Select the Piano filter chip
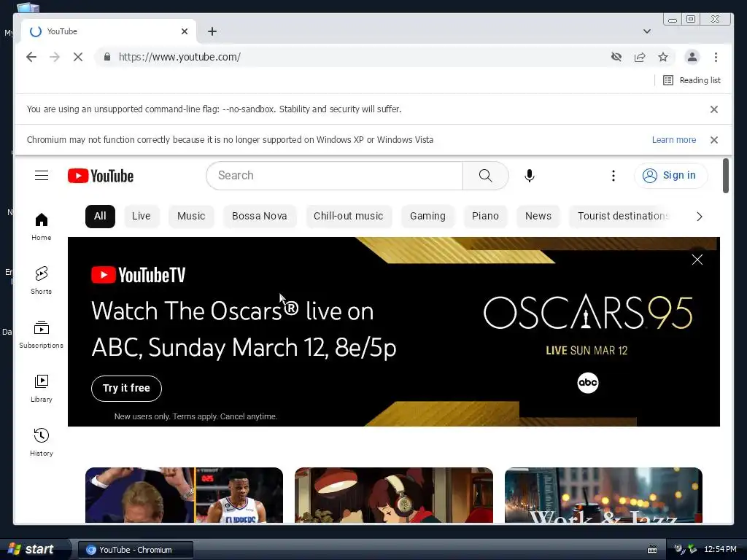 tap(485, 216)
